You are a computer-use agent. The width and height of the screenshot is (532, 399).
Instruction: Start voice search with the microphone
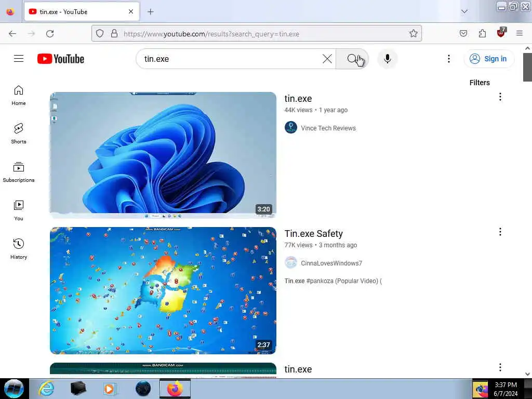387,59
